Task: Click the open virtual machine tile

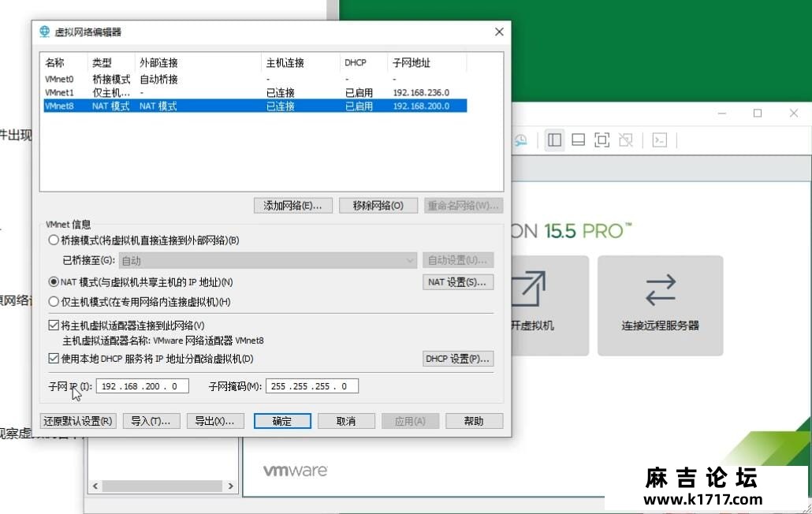Action: tap(550, 305)
